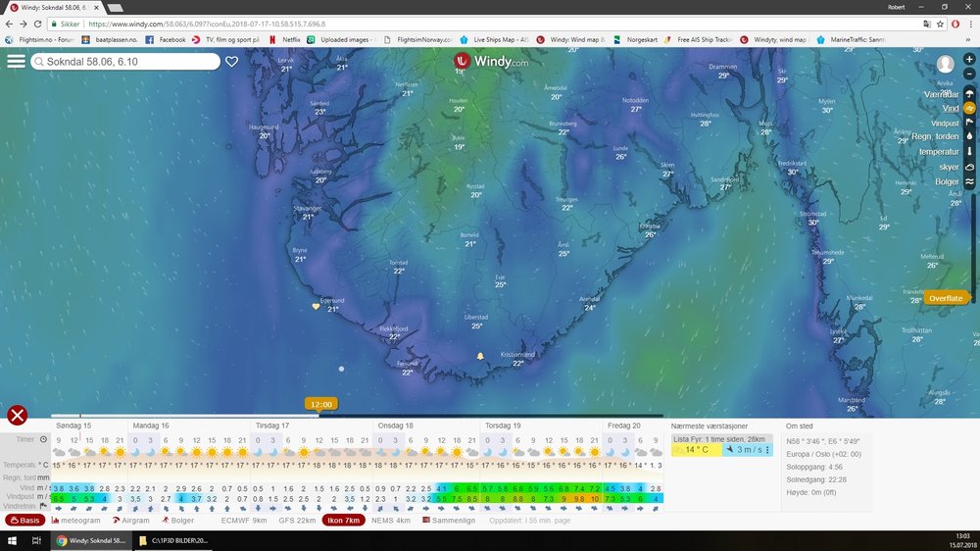Select the Ikon 7km model
This screenshot has height=551, width=980.
click(x=344, y=520)
